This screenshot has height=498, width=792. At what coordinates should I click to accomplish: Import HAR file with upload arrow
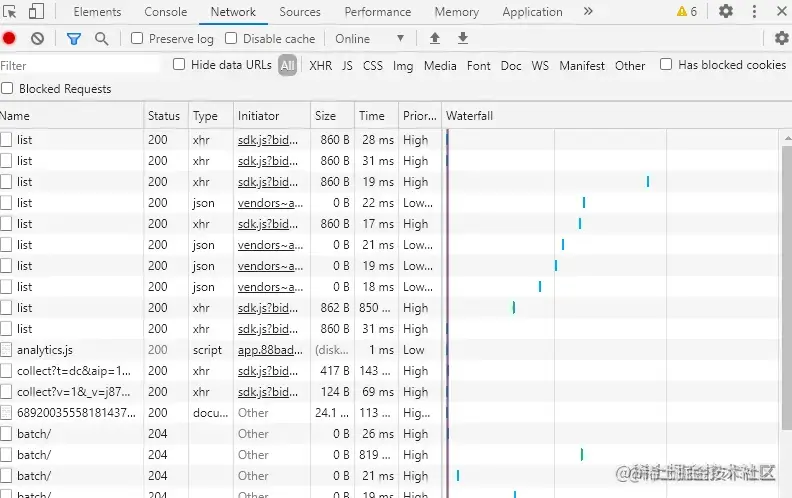[434, 38]
